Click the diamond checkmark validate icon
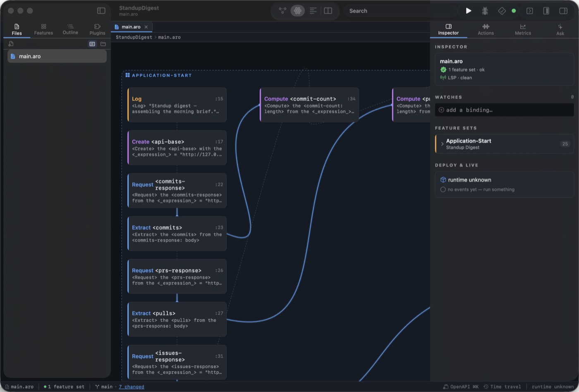 click(502, 11)
